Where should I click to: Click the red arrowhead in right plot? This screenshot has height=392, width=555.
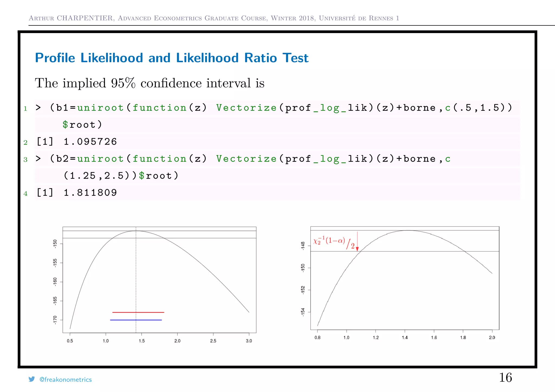[357, 249]
